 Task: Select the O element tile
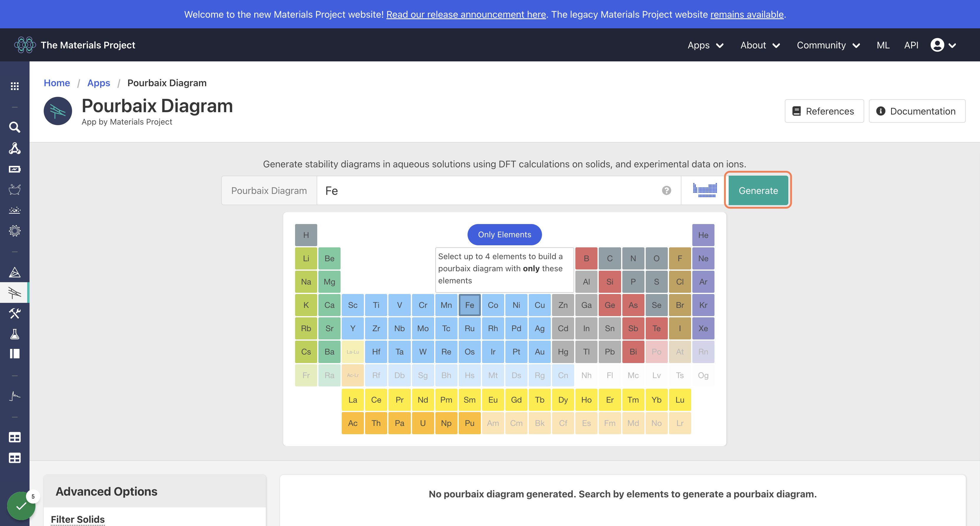click(656, 258)
